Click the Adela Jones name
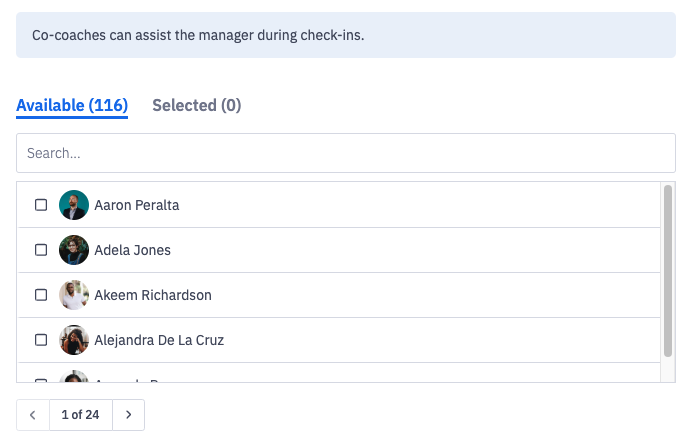Screen dimensions: 691x442 (x=133, y=250)
